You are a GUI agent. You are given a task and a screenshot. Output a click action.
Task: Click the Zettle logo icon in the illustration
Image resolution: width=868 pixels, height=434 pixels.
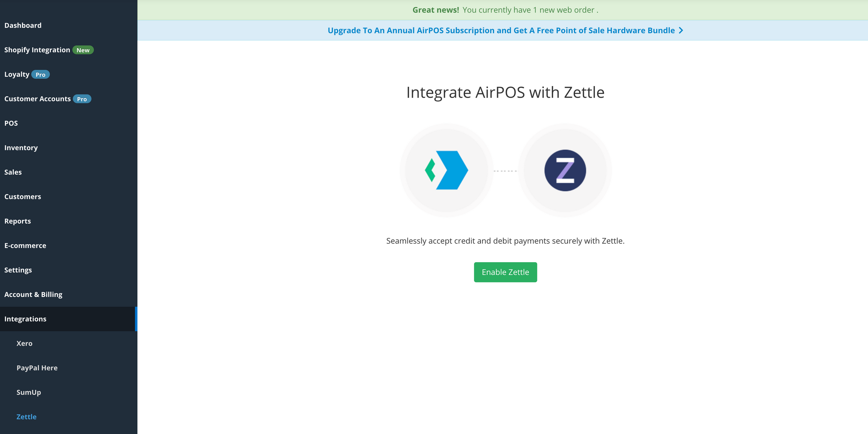pos(565,170)
